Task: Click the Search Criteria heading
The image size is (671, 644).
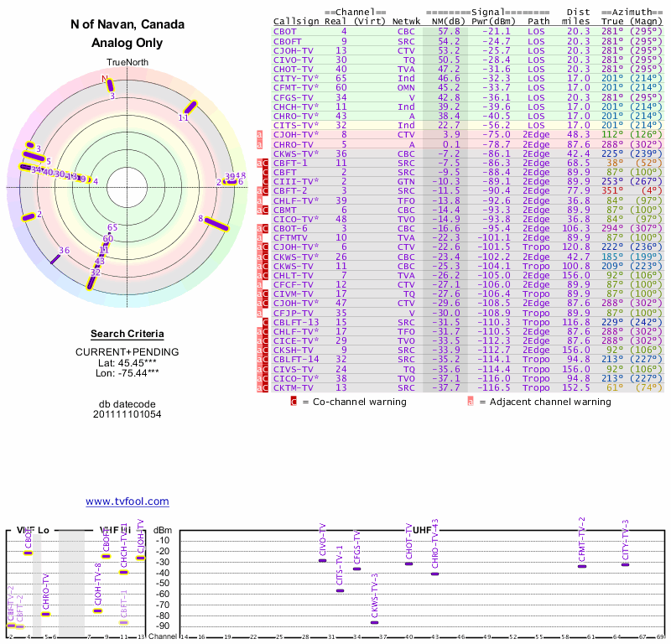Action: coord(126,334)
